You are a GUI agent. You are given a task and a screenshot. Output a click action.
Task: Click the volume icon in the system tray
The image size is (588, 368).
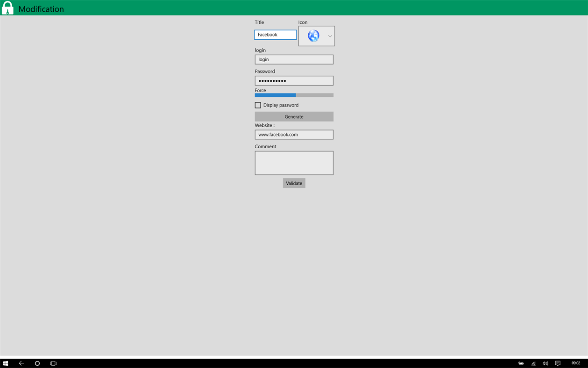pyautogui.click(x=545, y=363)
